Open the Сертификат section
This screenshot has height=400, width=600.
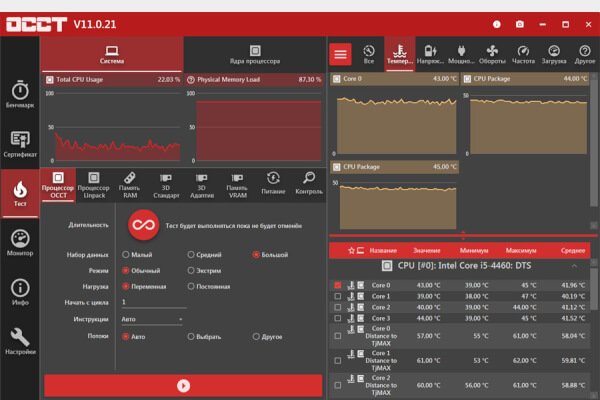pyautogui.click(x=20, y=144)
